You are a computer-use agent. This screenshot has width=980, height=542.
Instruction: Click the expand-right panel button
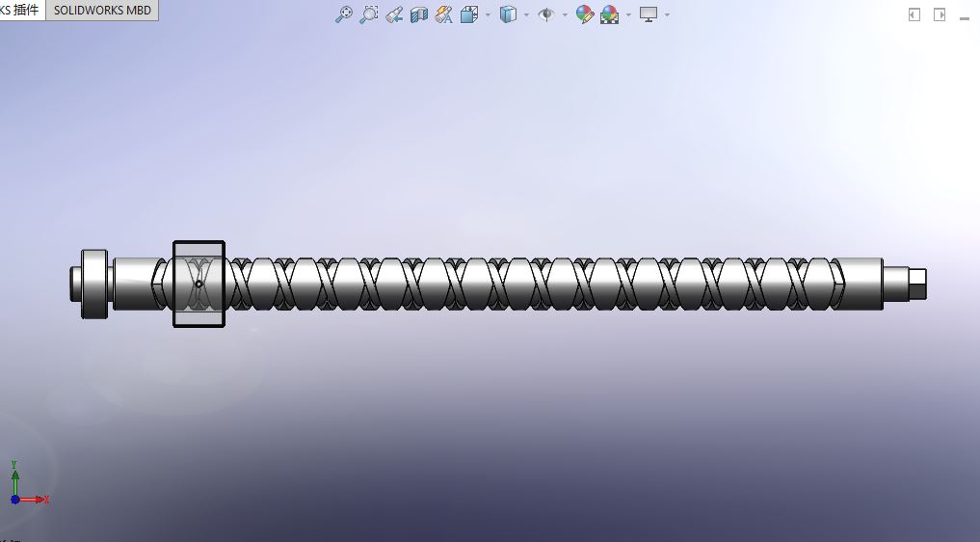940,14
